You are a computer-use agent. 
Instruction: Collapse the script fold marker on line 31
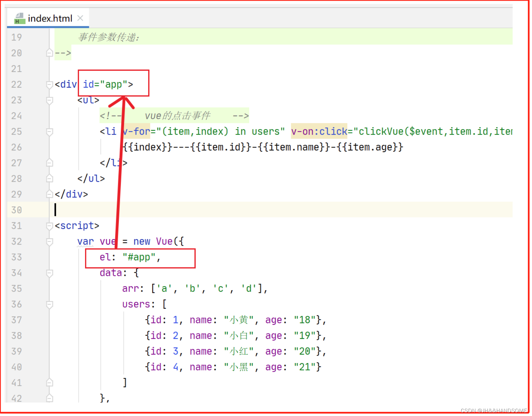pos(50,226)
